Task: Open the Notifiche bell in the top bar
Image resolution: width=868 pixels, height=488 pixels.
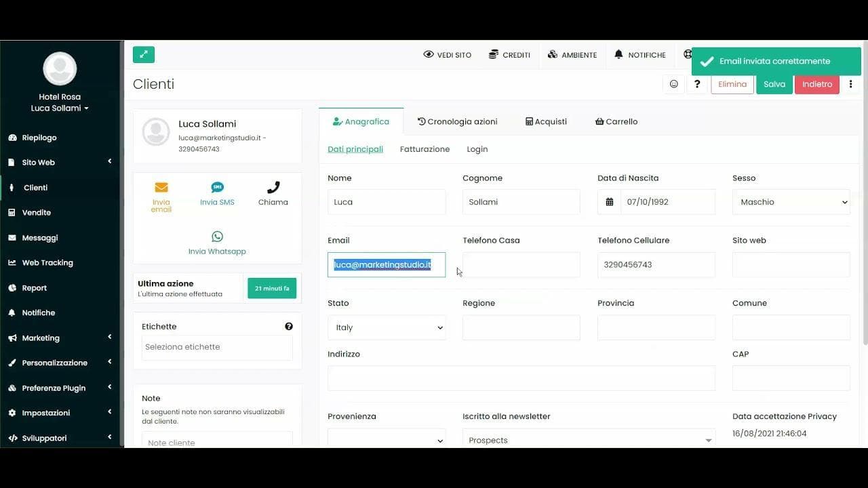Action: [x=638, y=55]
